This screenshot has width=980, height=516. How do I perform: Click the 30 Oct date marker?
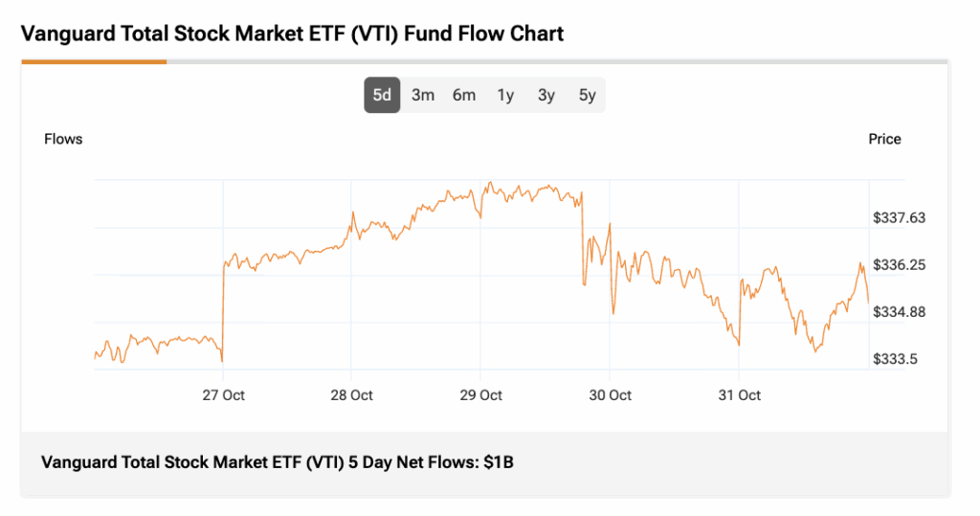pos(610,394)
